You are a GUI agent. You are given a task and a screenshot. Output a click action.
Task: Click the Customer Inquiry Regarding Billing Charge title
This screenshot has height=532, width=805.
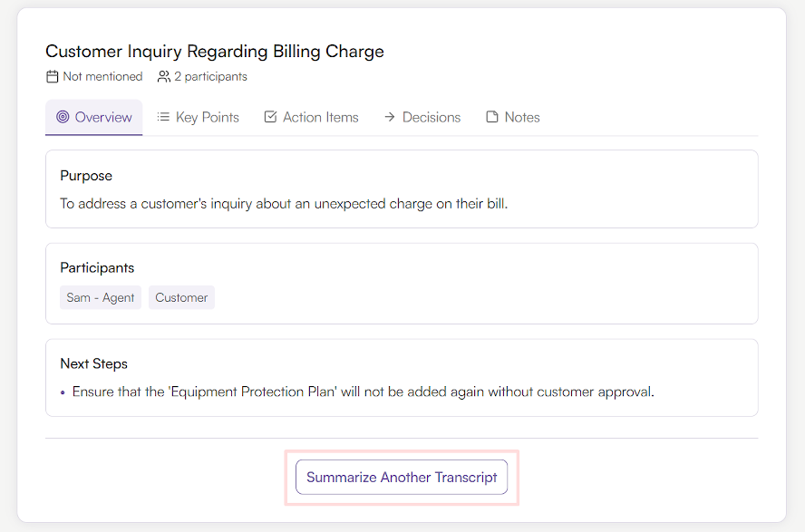(x=215, y=52)
